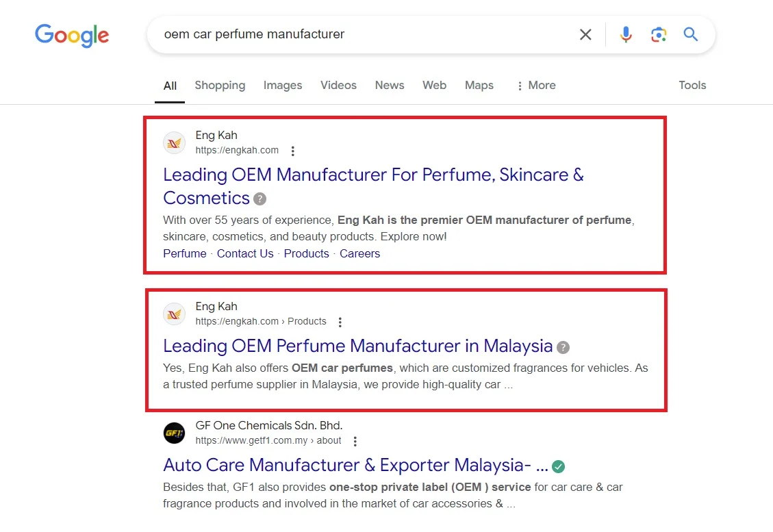This screenshot has height=532, width=773.
Task: Open the Tools options
Action: [x=692, y=86]
